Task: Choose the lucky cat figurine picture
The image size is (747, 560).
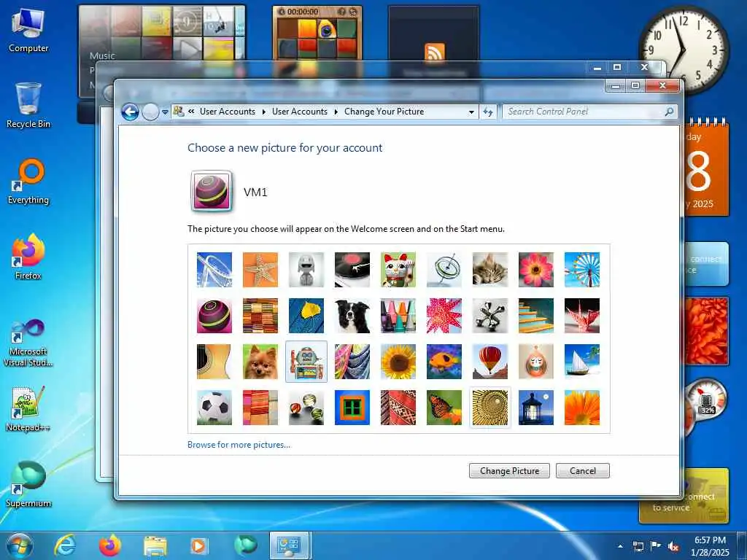Action: [398, 270]
